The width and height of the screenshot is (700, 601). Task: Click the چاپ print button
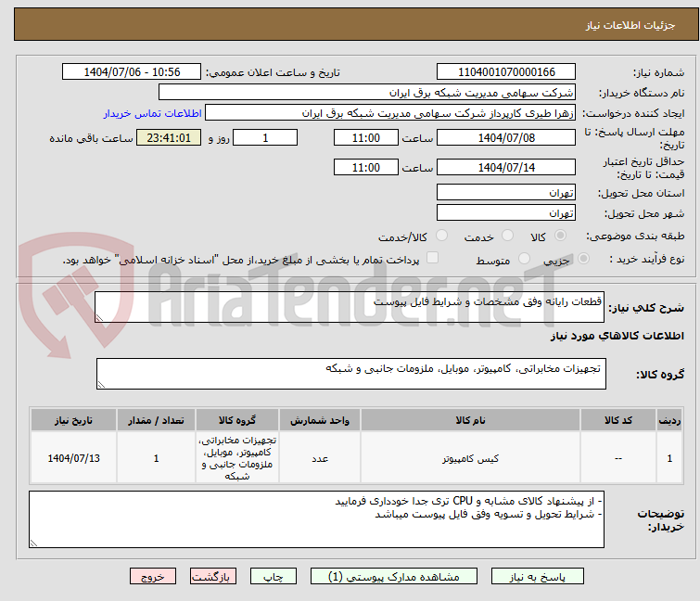click(273, 577)
